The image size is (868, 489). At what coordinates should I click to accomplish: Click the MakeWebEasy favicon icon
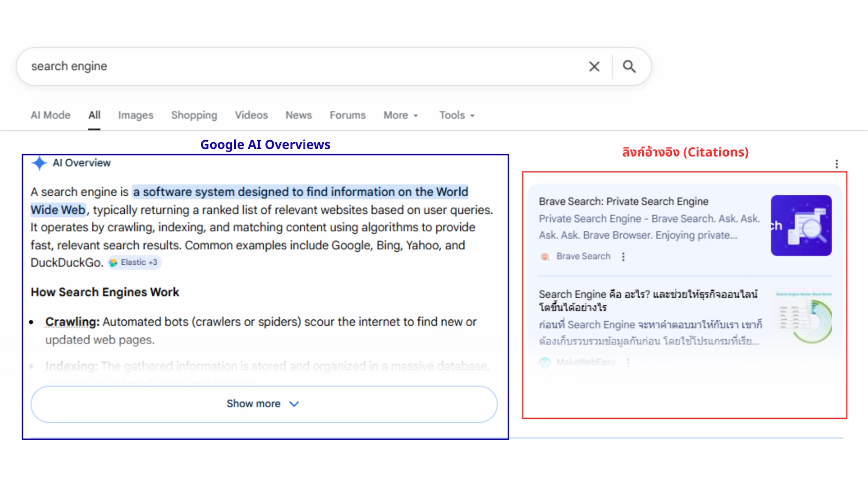pos(545,362)
